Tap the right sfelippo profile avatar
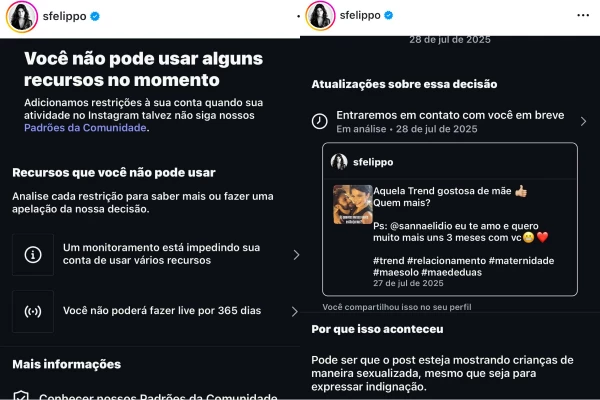Image resolution: width=600 pixels, height=400 pixels. (x=320, y=16)
